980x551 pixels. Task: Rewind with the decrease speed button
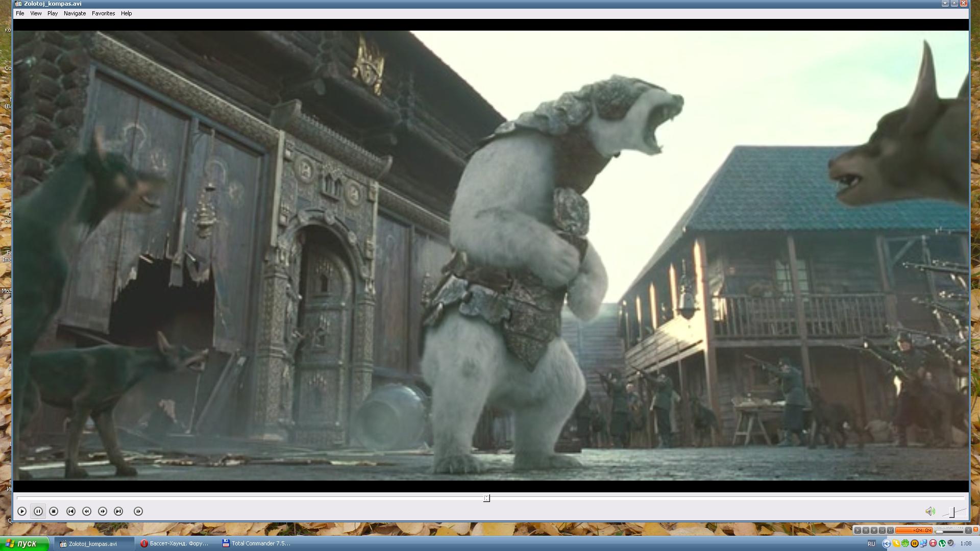(87, 511)
